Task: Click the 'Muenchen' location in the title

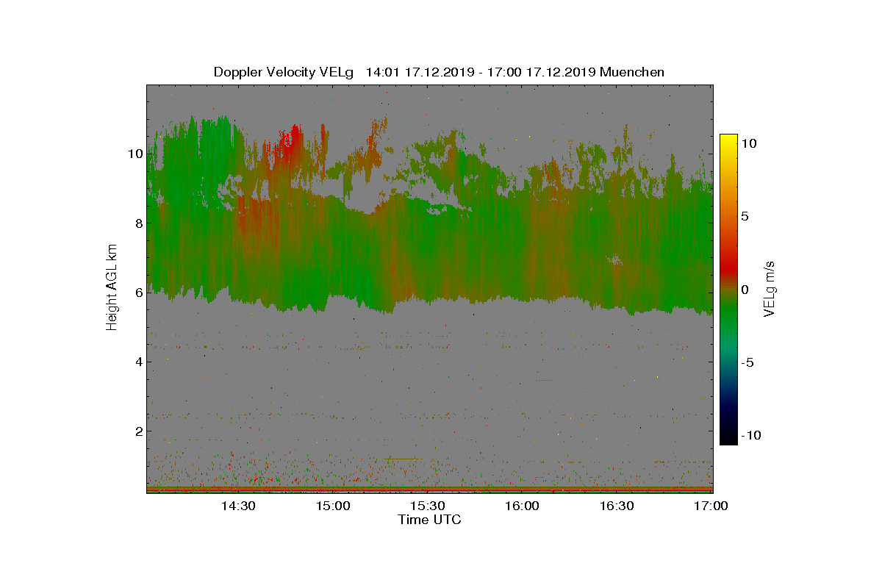Action: tap(632, 72)
